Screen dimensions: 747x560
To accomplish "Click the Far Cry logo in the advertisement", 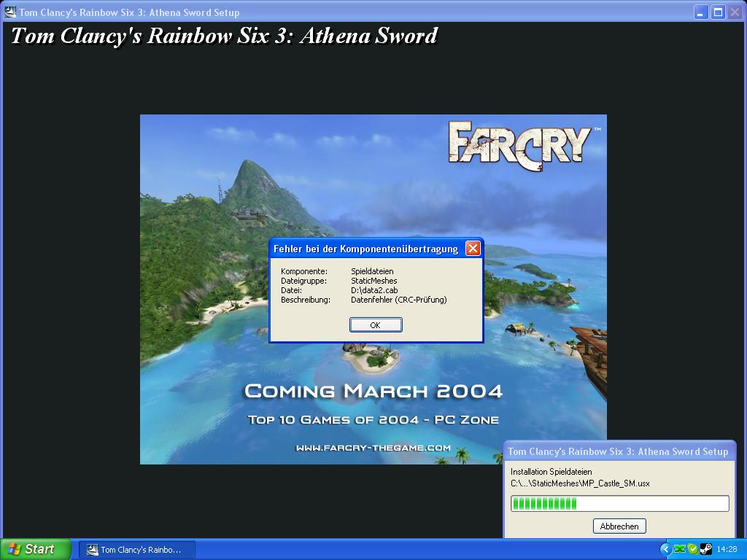I will (x=520, y=145).
